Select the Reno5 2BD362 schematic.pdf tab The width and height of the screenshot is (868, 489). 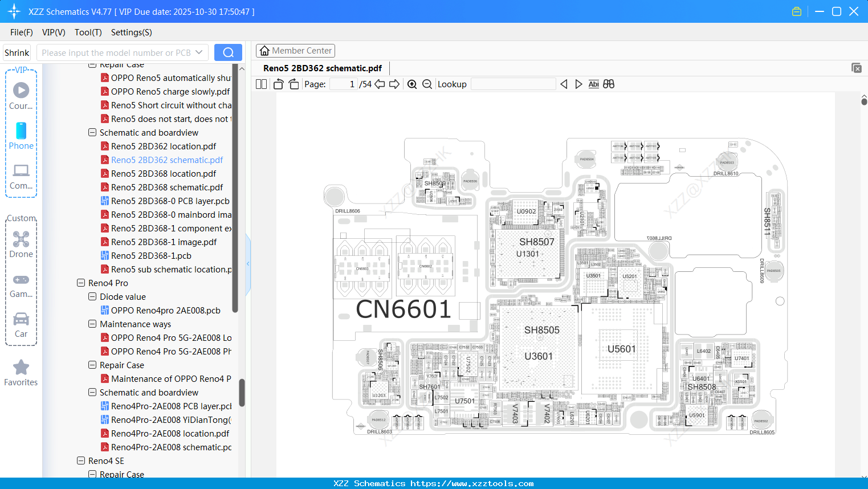click(x=322, y=68)
